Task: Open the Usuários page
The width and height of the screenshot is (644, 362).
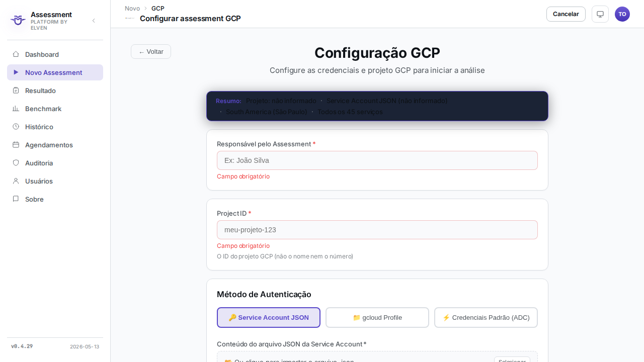Action: [x=55, y=181]
